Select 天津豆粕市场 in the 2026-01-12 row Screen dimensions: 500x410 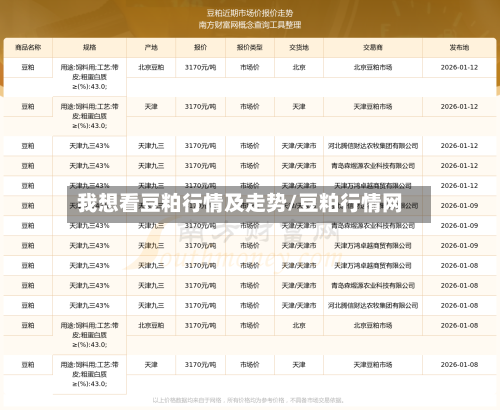[373, 107]
